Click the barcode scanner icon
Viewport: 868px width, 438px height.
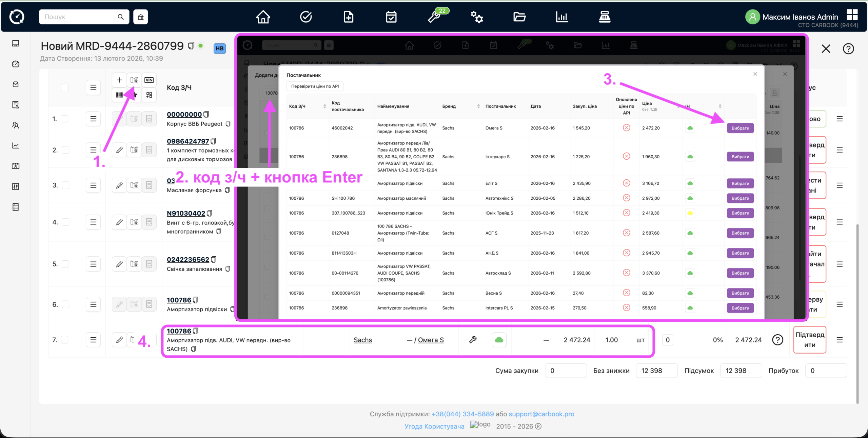(119, 95)
